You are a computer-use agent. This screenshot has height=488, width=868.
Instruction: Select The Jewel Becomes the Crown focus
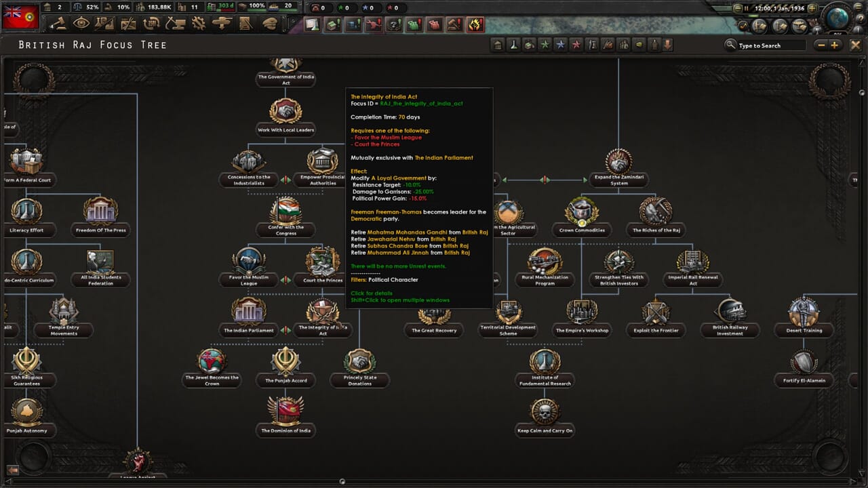tap(212, 367)
